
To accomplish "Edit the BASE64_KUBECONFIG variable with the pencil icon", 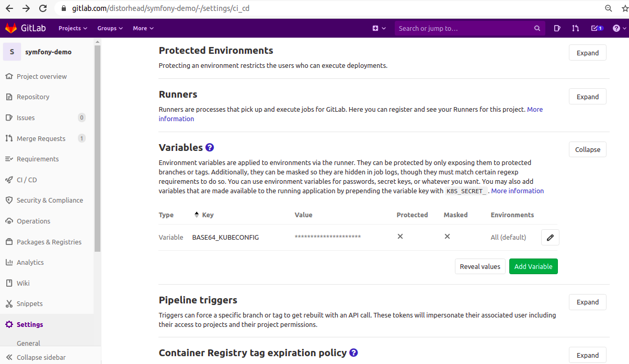I will (x=550, y=238).
